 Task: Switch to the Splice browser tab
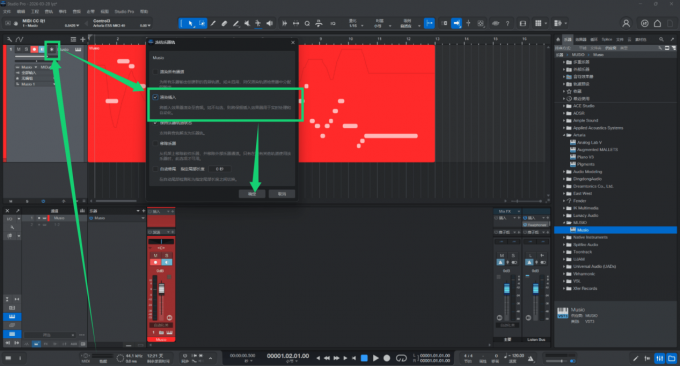click(x=607, y=39)
